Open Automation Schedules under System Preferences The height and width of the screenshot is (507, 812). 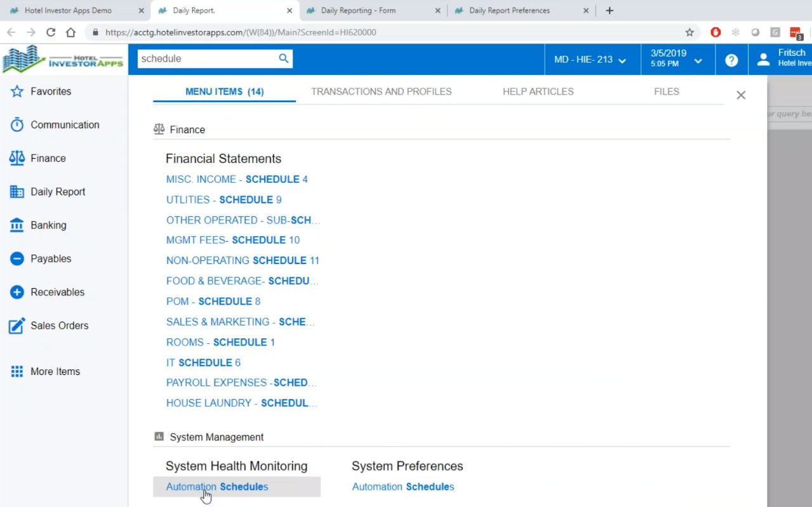[x=403, y=487]
